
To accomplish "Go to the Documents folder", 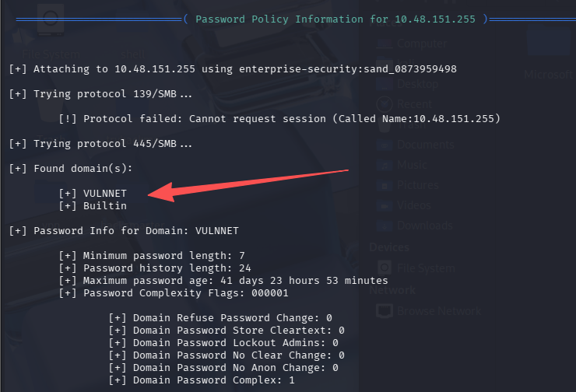I will pyautogui.click(x=425, y=144).
